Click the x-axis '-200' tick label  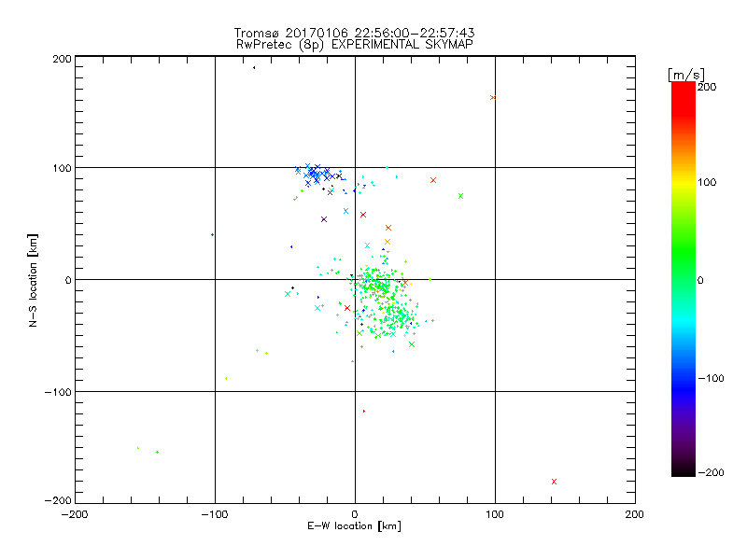point(75,514)
